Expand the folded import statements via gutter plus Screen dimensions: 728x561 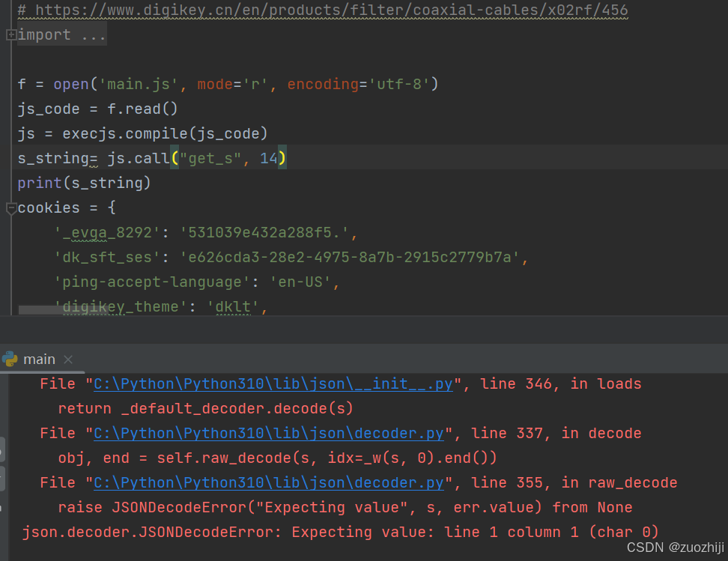[10, 34]
